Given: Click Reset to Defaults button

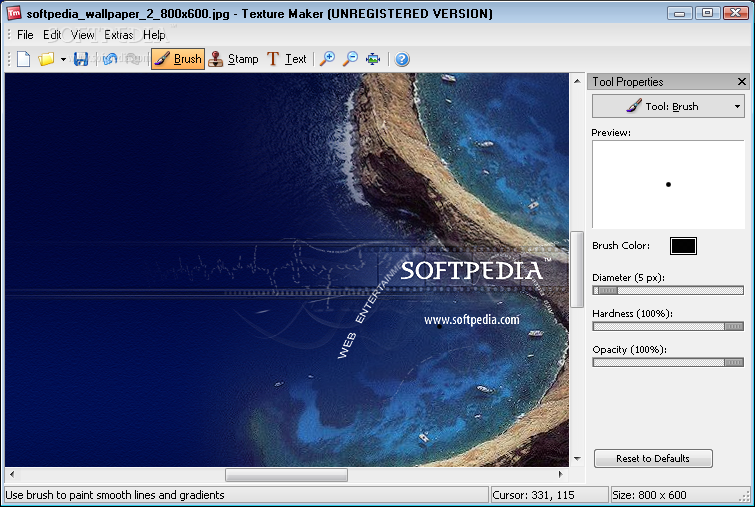Looking at the screenshot, I should pos(653,458).
